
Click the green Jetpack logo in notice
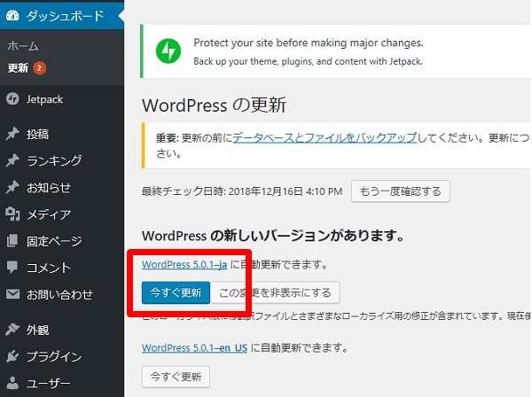(x=168, y=51)
